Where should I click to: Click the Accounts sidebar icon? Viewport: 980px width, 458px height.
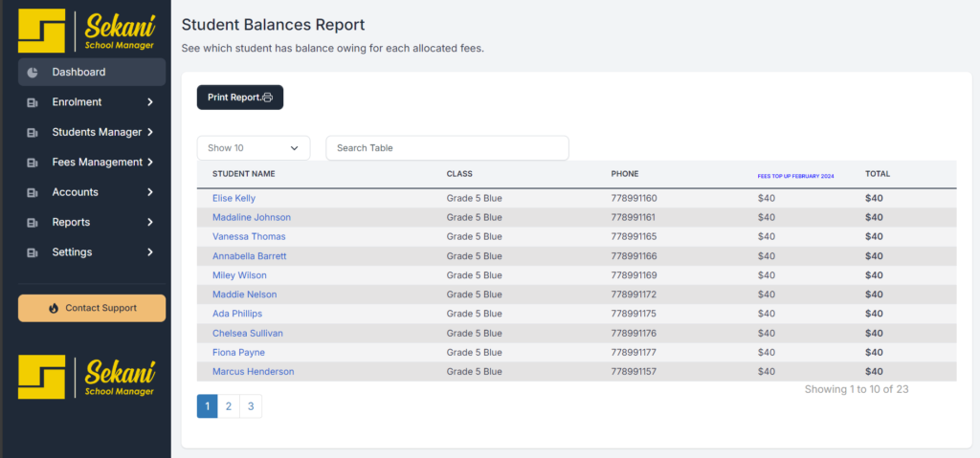pos(33,193)
